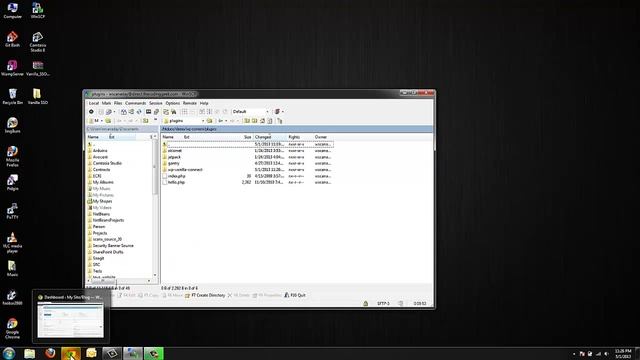Open the Google Chrome desktop icon
Screen dimensions: 640x360
pos(12,329)
